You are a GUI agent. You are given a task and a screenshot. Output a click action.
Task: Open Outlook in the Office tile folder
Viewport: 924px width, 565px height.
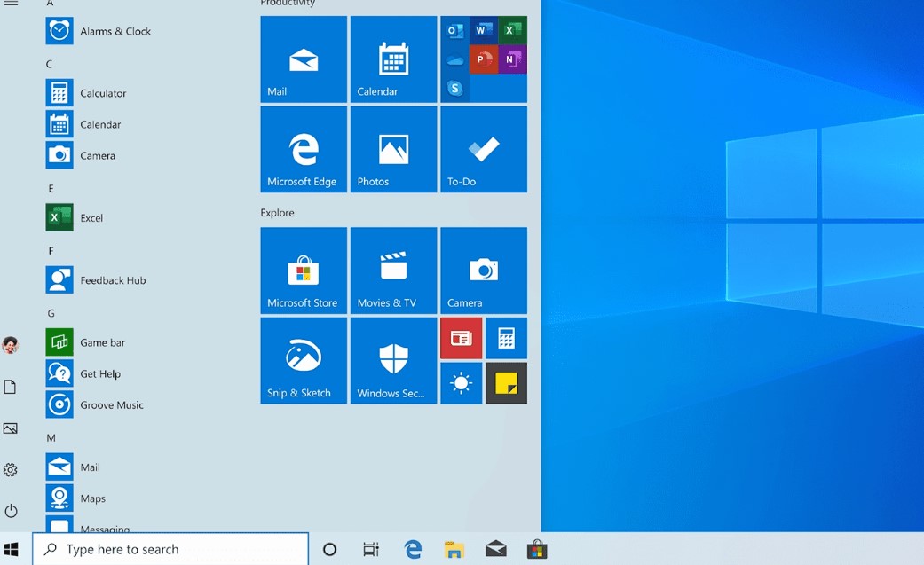point(455,31)
